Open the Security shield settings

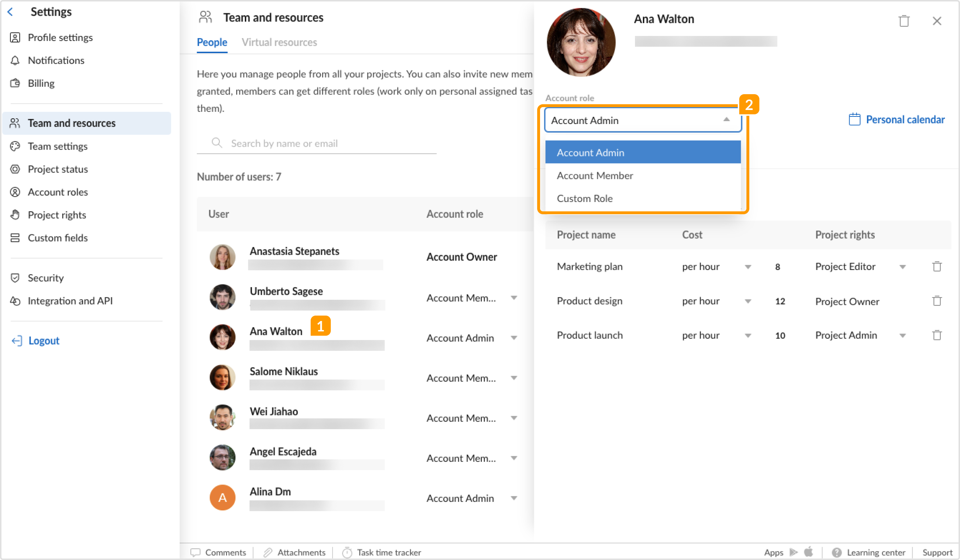[x=15, y=278]
